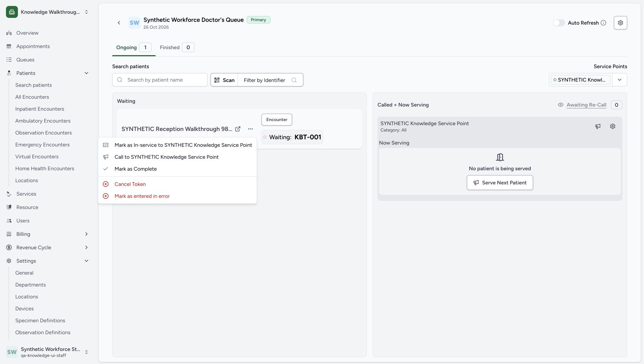
Task: Choose Cancel Token in menu
Action: pos(177,184)
